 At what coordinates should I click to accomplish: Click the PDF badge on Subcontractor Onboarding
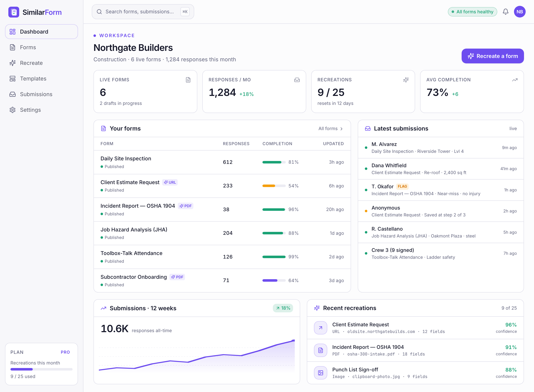(177, 277)
